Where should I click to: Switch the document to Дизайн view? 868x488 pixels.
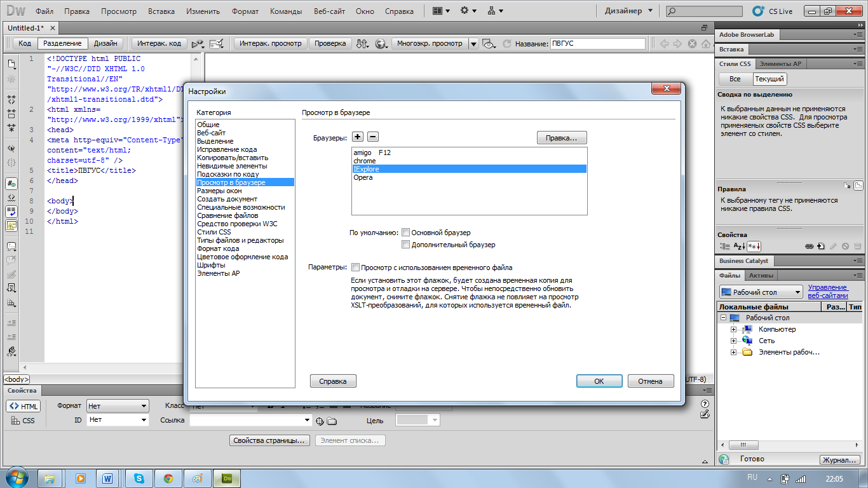point(105,43)
